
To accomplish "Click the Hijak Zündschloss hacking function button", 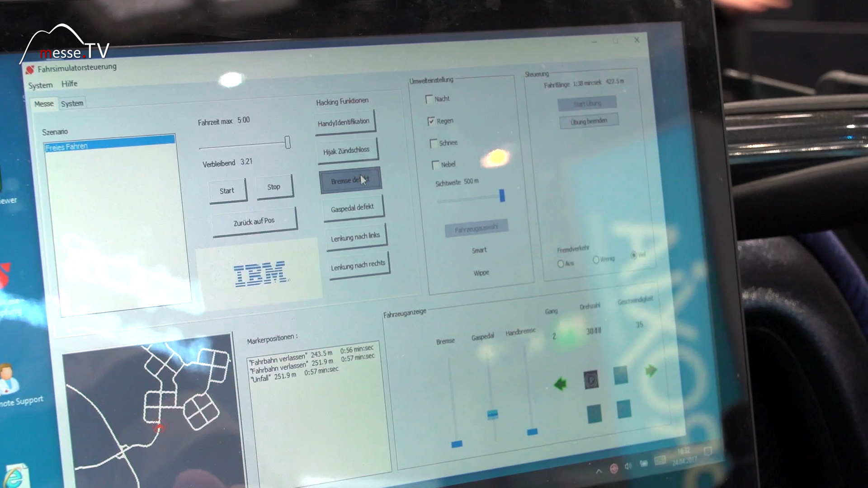I will [x=348, y=150].
